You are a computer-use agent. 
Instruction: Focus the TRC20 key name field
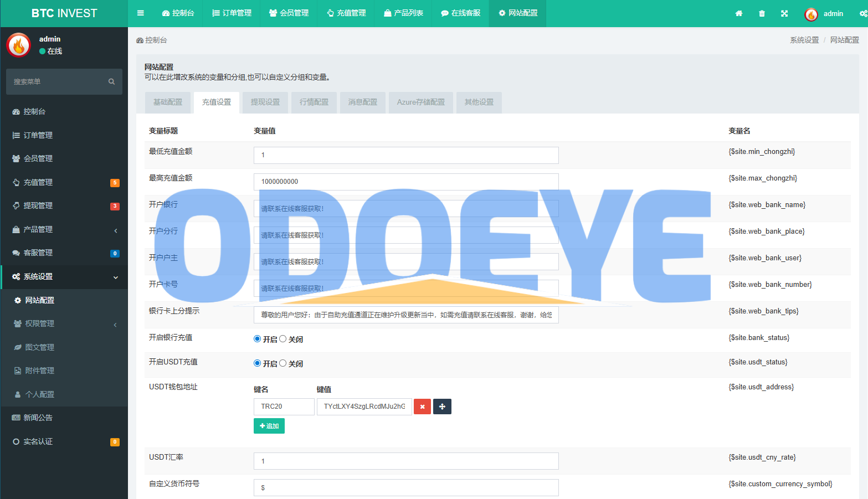pos(284,407)
